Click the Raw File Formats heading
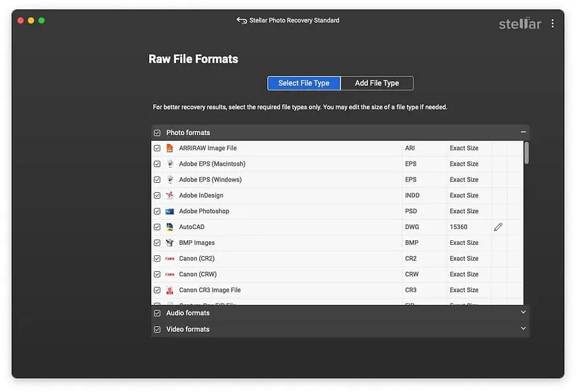 [193, 59]
